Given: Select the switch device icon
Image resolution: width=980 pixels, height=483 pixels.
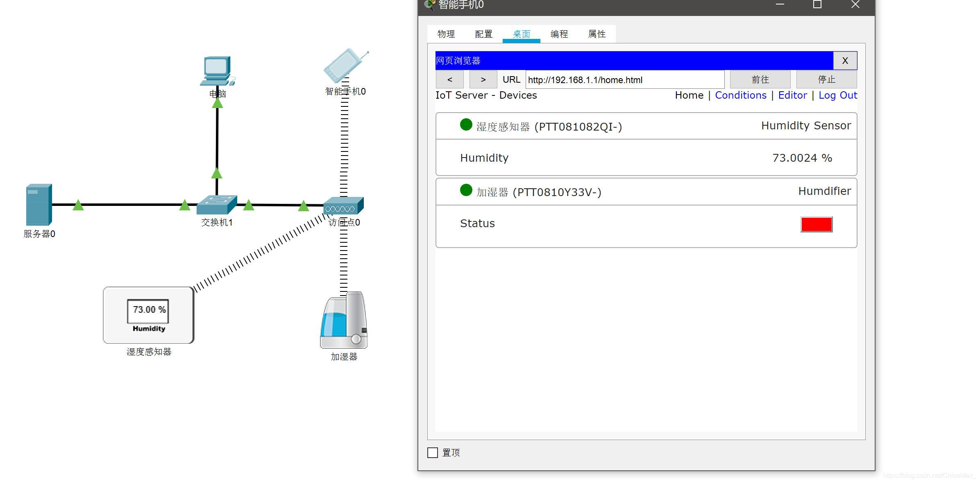Looking at the screenshot, I should [x=216, y=205].
